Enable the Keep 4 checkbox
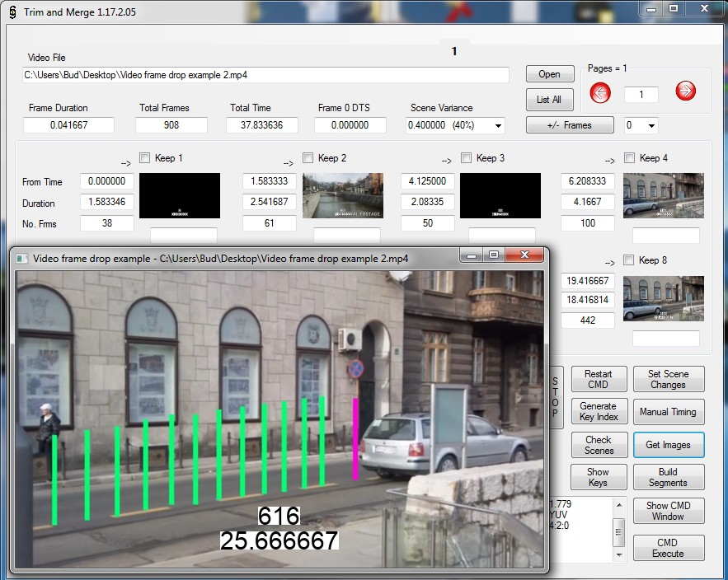This screenshot has width=728, height=580. [630, 157]
